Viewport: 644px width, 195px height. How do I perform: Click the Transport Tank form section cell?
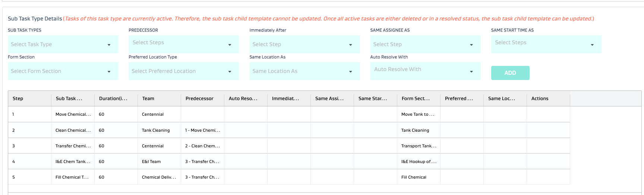click(x=418, y=146)
